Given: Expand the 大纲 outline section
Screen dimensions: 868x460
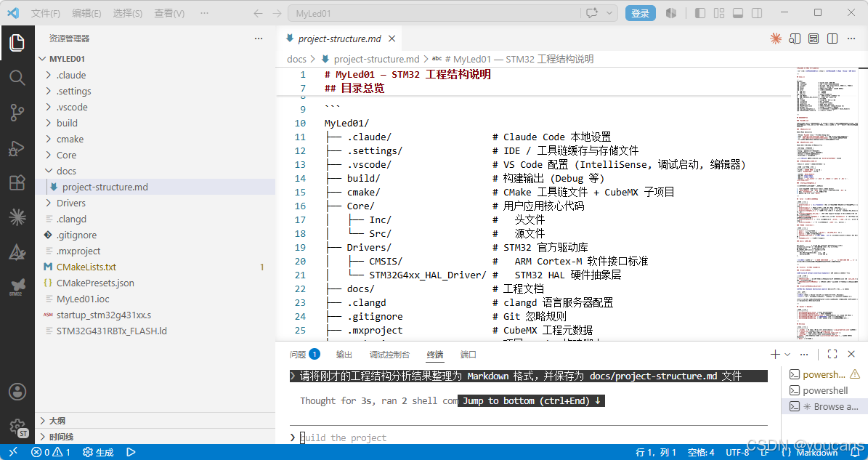Looking at the screenshot, I should 155,421.
